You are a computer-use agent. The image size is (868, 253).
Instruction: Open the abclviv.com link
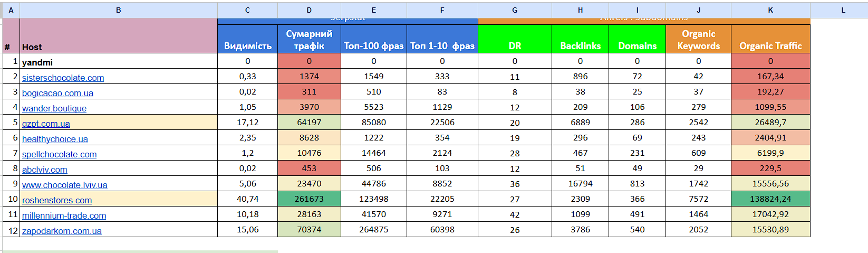tap(45, 170)
